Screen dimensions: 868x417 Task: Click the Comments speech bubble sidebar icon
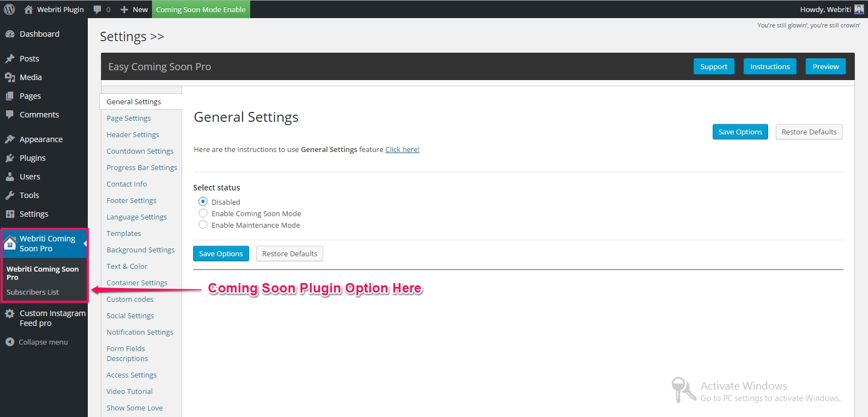10,115
